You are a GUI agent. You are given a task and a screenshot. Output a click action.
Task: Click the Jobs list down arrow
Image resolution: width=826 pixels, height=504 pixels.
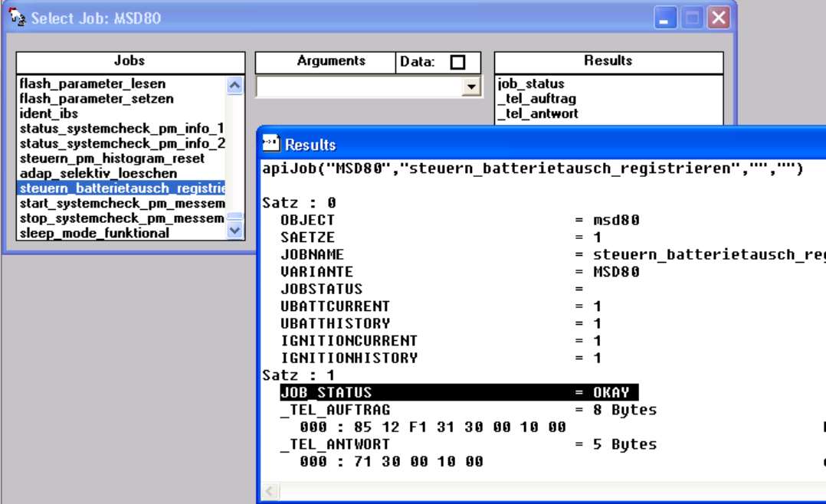point(235,230)
